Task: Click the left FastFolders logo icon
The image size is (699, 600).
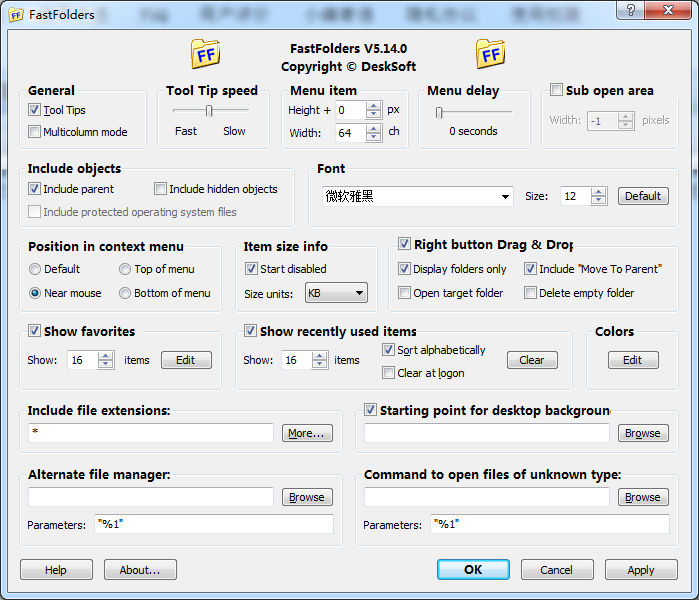Action: pos(206,54)
